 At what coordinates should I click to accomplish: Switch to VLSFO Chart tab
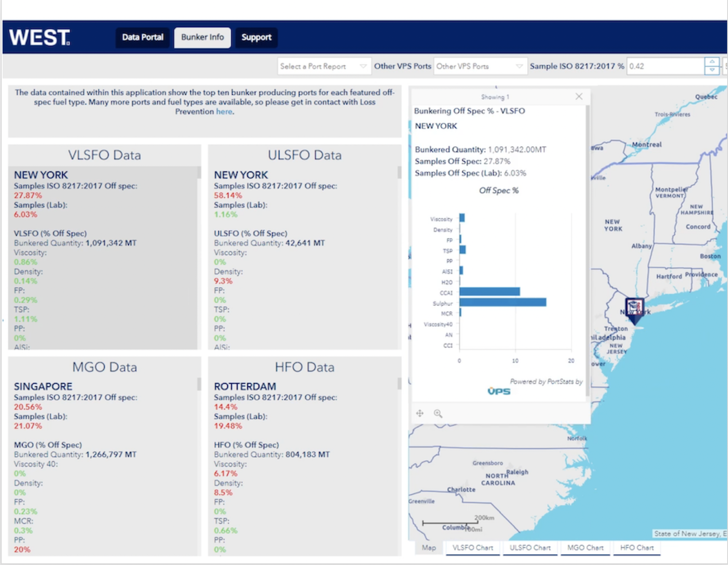point(473,547)
